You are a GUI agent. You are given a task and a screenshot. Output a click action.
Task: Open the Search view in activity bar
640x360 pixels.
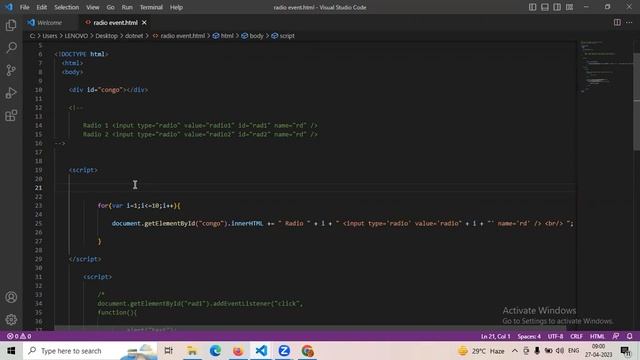pyautogui.click(x=11, y=47)
